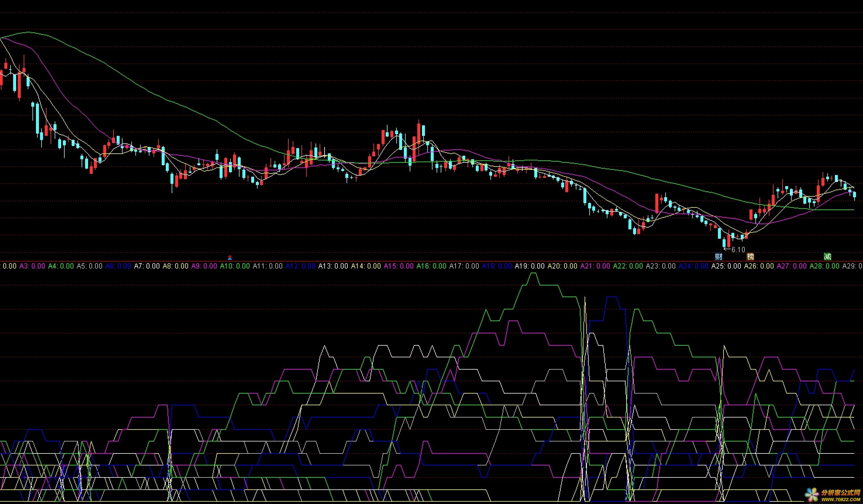Click the 榜 ranking marker icon

[x=750, y=257]
